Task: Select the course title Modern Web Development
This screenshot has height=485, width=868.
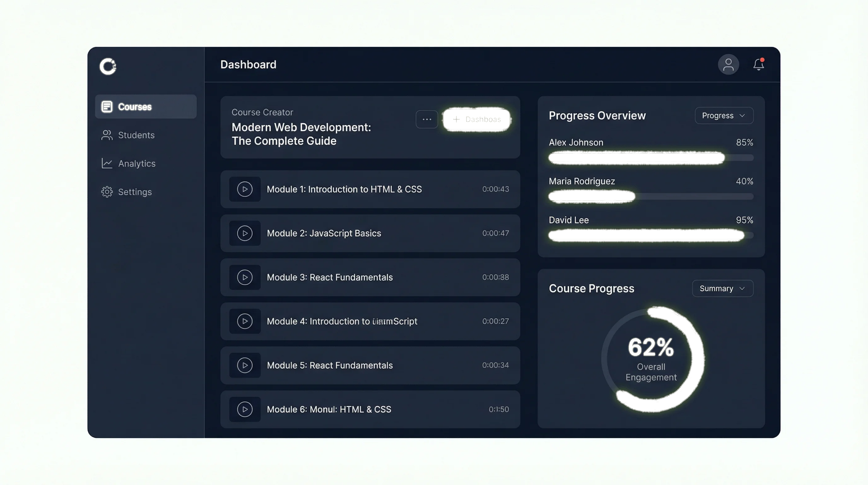Action: [x=301, y=134]
